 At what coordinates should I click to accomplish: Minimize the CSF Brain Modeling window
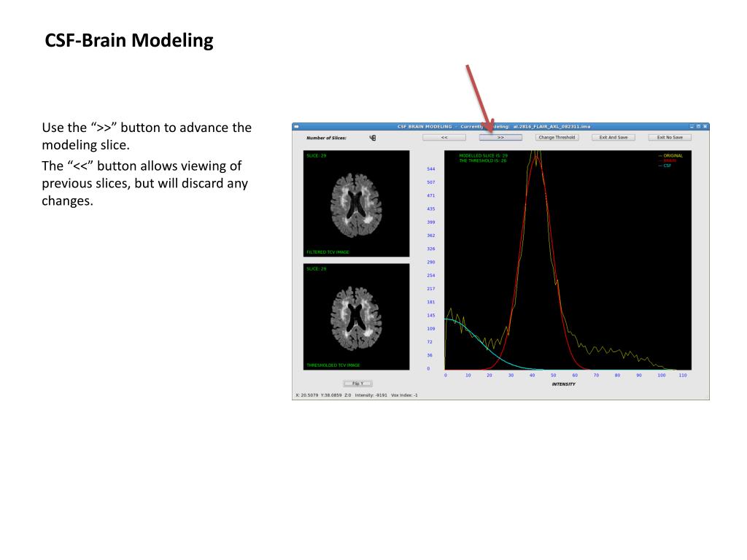(x=692, y=127)
